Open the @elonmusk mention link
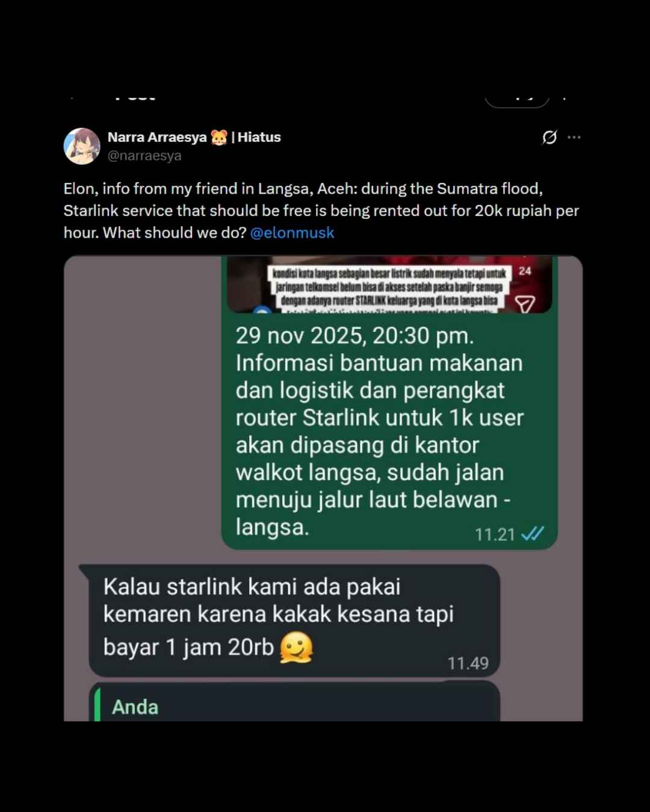This screenshot has width=650, height=812. 292,233
